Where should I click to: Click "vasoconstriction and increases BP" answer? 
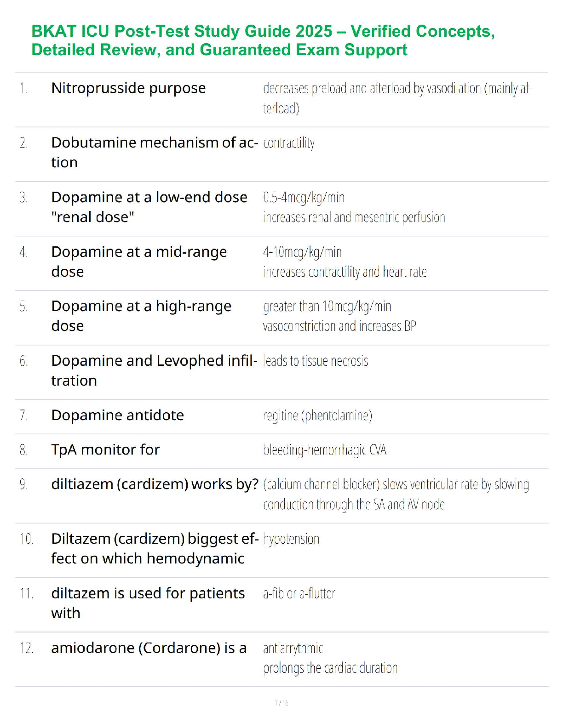(x=339, y=326)
